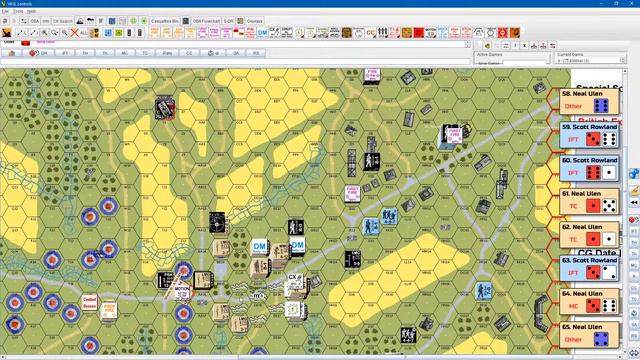Click the rewind arrows icon in side panel

tap(634, 202)
